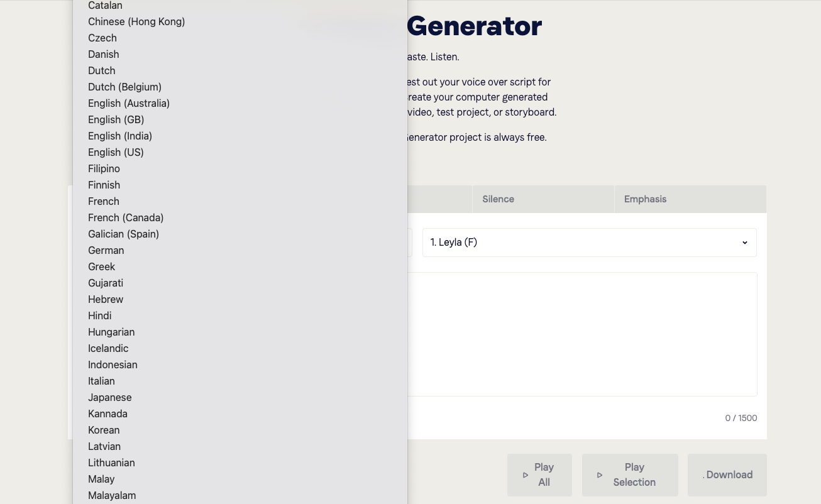Select Chinese (Hong Kong) language option
Image resolution: width=821 pixels, height=504 pixels.
(x=136, y=21)
